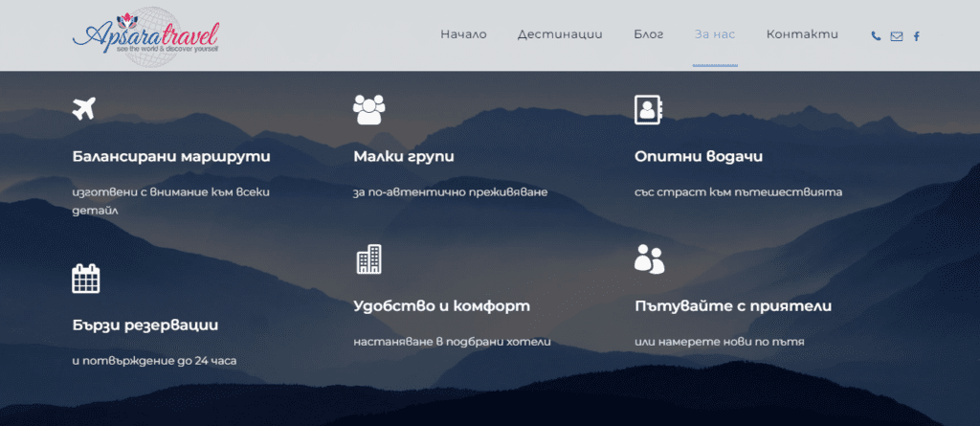Select the Опитни водачи heading
980x426 pixels.
point(699,156)
